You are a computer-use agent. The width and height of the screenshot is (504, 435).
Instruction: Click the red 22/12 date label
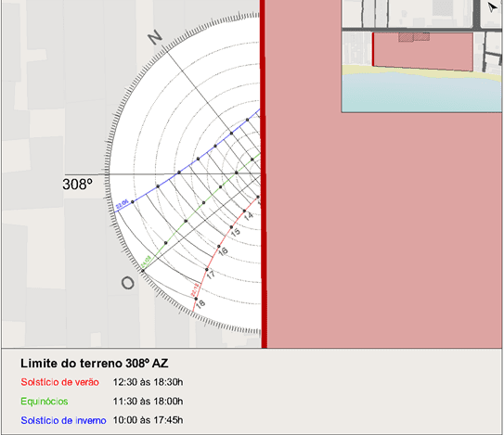pos(195,289)
